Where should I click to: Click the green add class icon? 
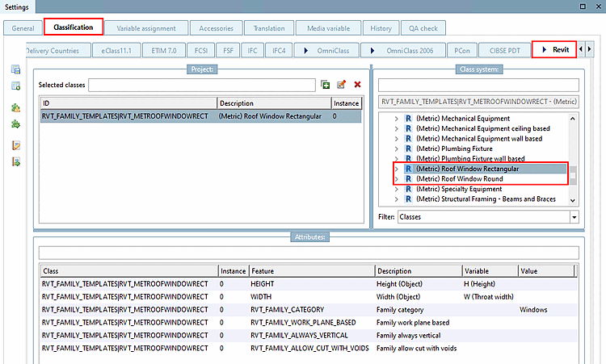[326, 85]
